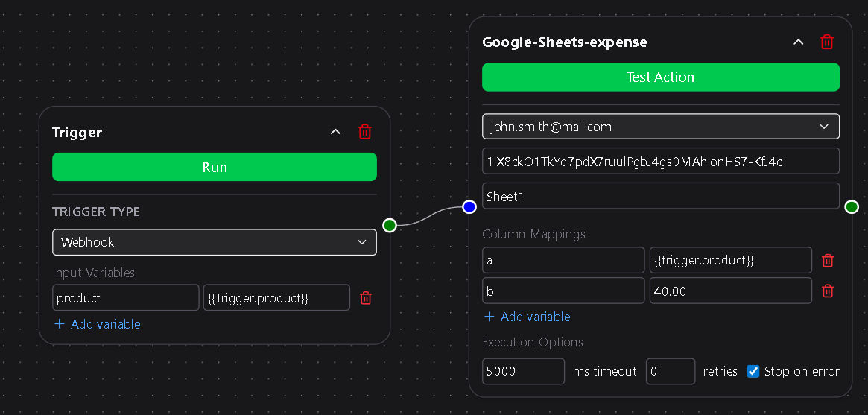
Task: Delete column mapping row b
Action: (x=827, y=291)
